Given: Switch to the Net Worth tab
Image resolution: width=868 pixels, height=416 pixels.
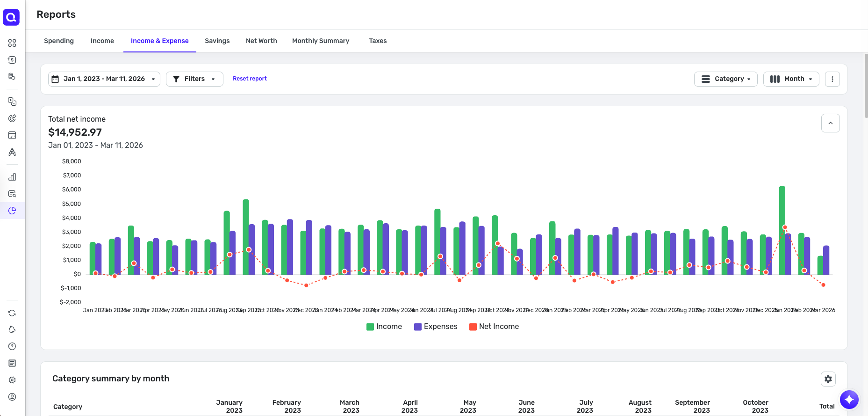Looking at the screenshot, I should [x=261, y=41].
